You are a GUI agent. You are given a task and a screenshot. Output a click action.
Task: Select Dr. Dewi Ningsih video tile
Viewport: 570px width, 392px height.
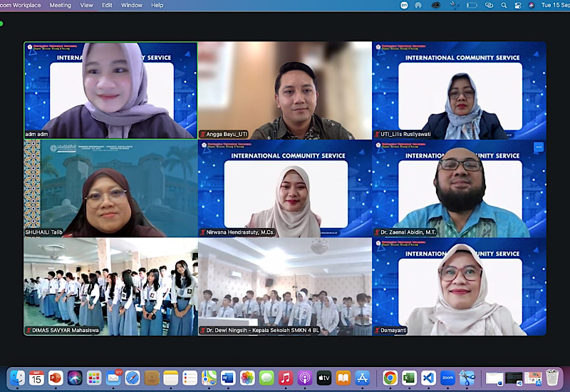[x=285, y=287]
